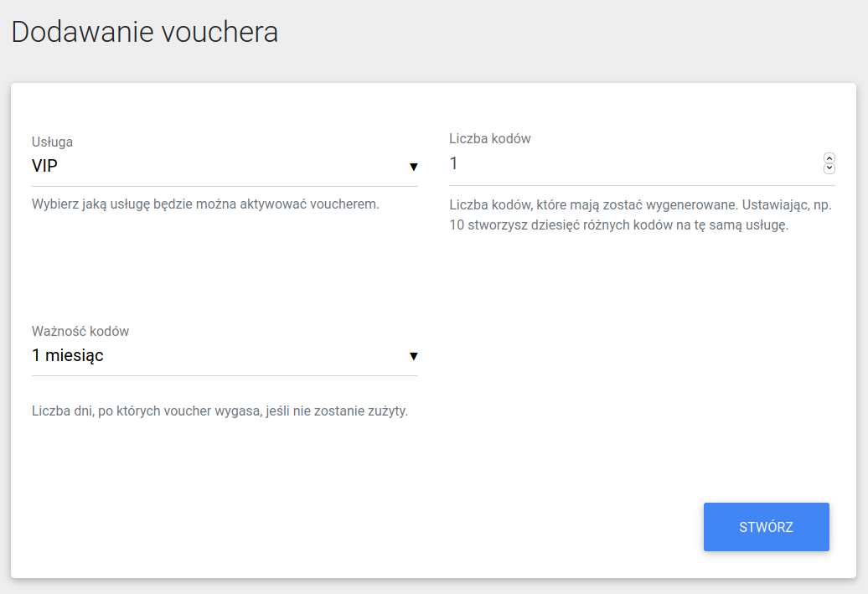868x594 pixels.
Task: Increase Liczba kodów with up stepper
Action: click(829, 158)
